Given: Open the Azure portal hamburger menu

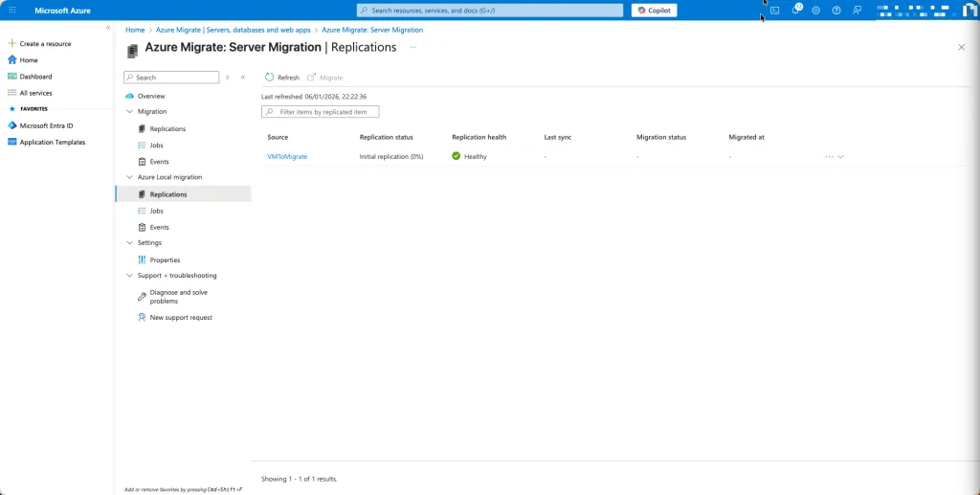Looking at the screenshot, I should coord(12,10).
